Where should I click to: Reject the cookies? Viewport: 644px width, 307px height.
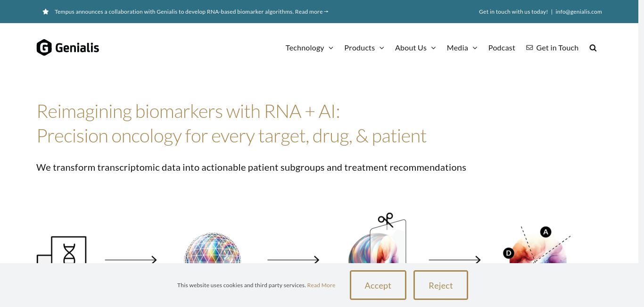point(441,285)
